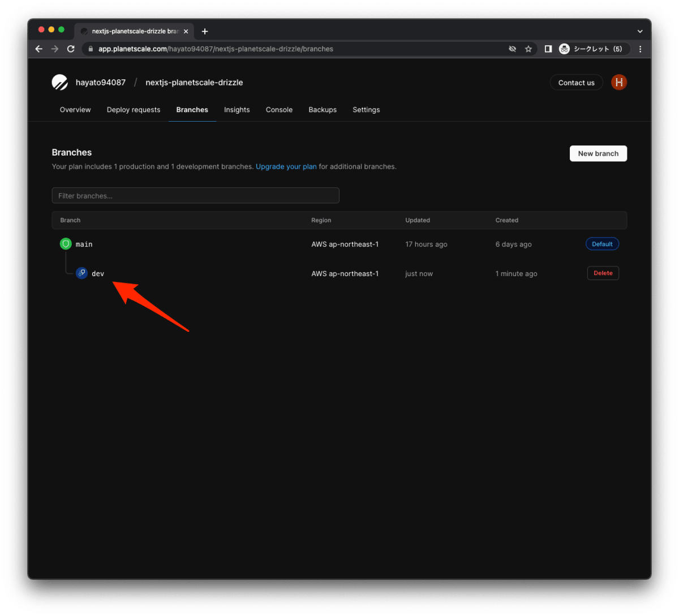Viewport: 679px width, 616px height.
Task: Click the '17 hours ago' updated value
Action: 426,244
